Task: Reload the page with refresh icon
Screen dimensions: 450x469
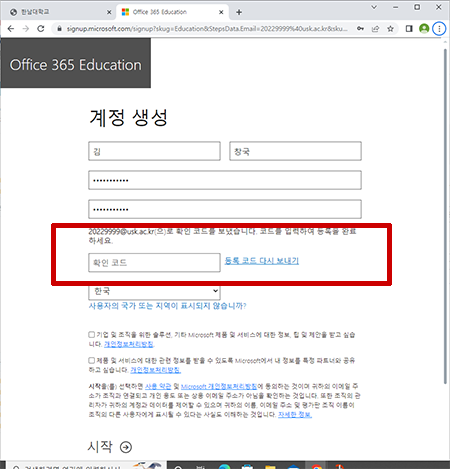Action: pos(41,29)
